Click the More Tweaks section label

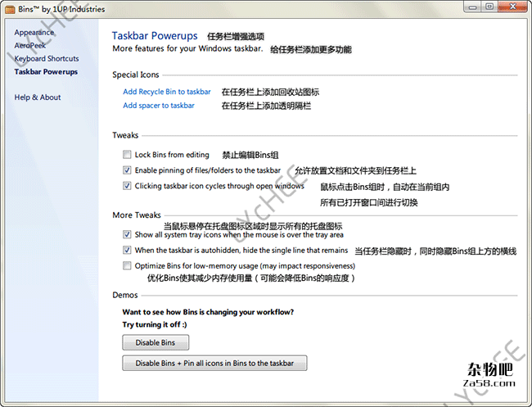[137, 215]
